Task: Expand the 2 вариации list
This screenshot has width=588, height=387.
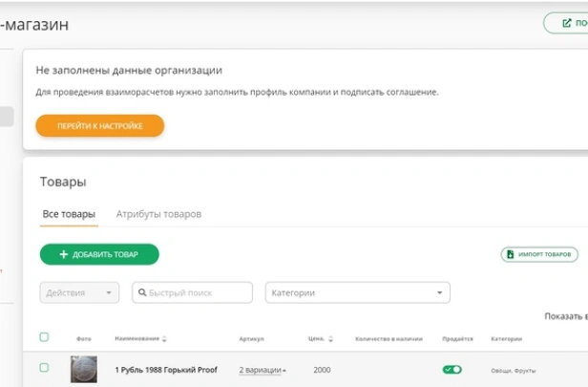Action: [x=262, y=370]
